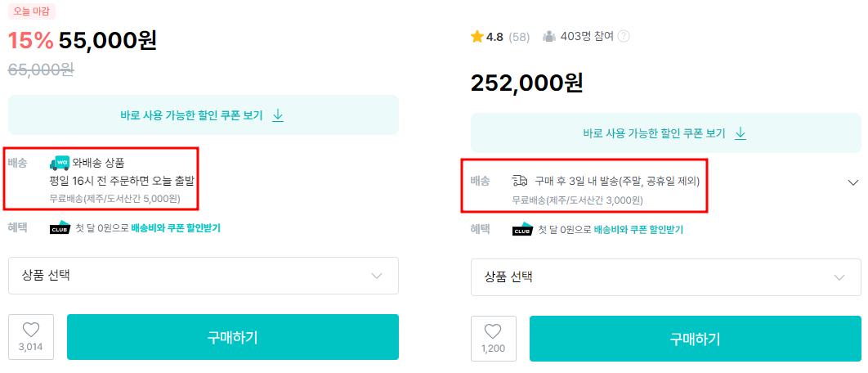Click the right CLUB badge icon

[x=523, y=230]
